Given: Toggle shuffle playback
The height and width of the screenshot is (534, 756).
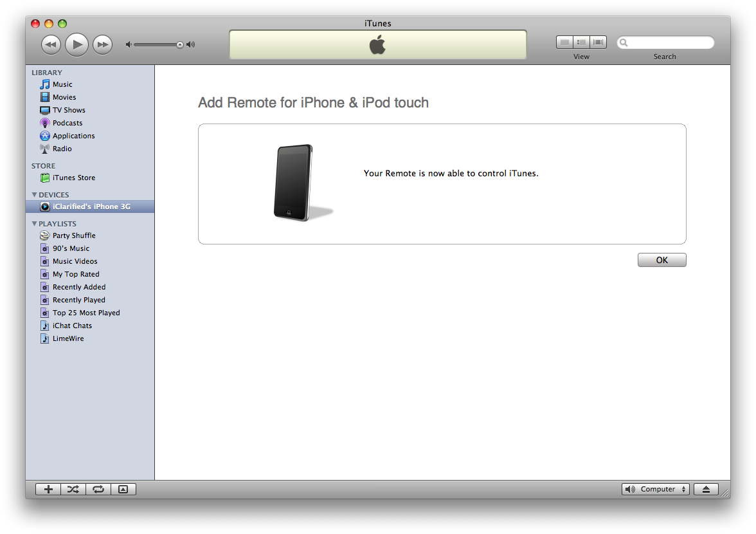Looking at the screenshot, I should click(73, 489).
